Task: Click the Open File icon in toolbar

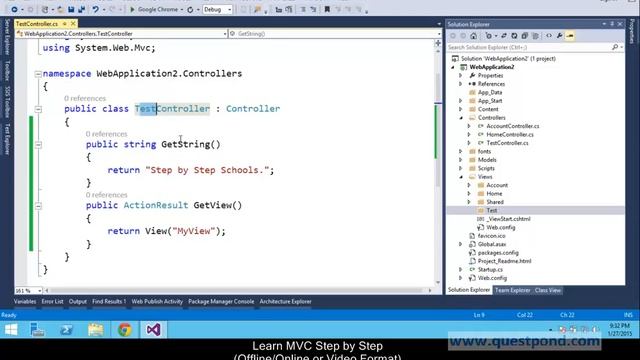Action: click(60, 9)
